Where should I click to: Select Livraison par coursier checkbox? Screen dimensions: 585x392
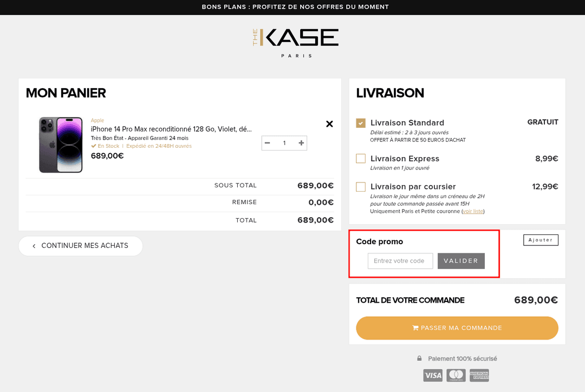[x=361, y=186]
